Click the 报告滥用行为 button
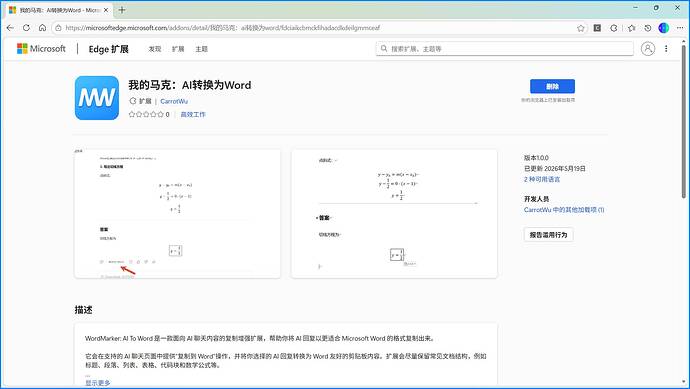The height and width of the screenshot is (389, 690). (x=548, y=235)
